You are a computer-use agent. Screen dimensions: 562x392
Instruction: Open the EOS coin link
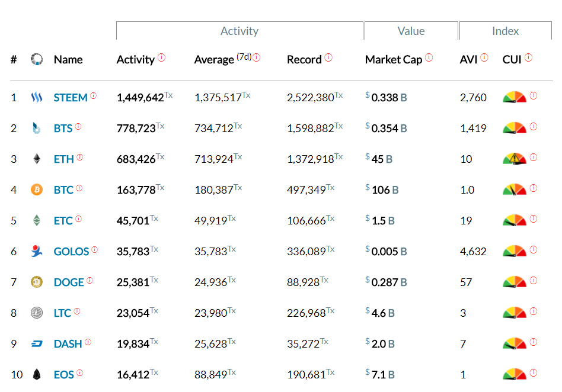63,375
